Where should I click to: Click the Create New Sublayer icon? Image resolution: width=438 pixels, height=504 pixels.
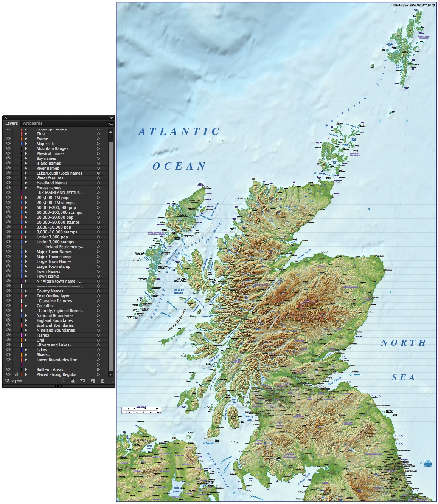[82, 380]
